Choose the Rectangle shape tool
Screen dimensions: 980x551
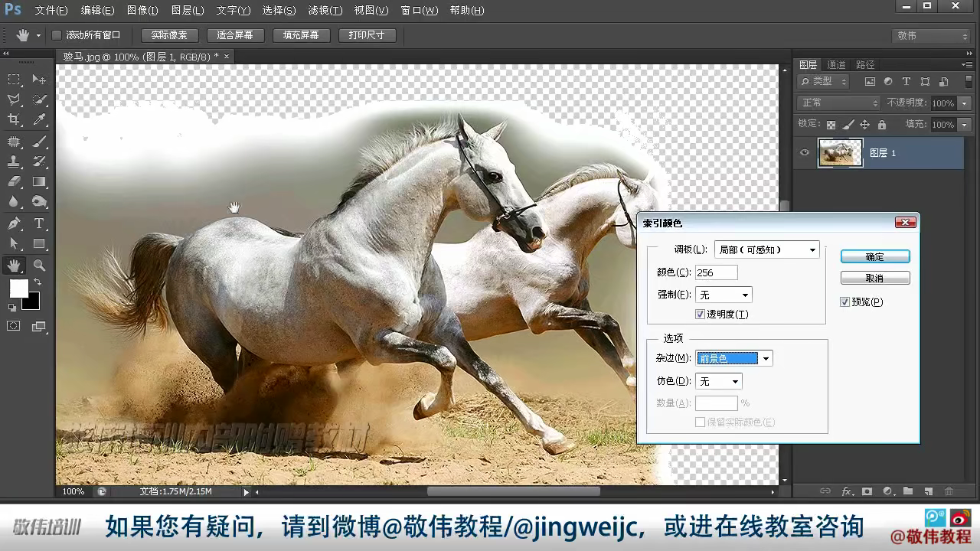tap(39, 244)
